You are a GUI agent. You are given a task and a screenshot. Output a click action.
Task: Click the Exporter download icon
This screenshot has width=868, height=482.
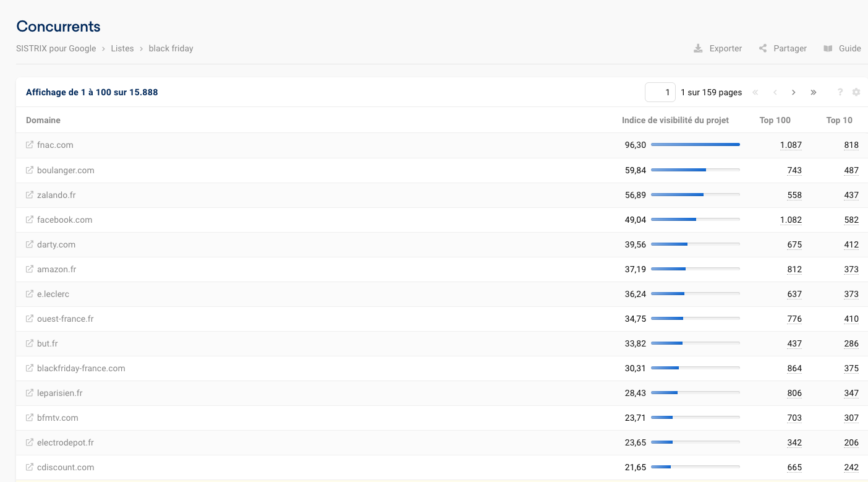pyautogui.click(x=698, y=48)
